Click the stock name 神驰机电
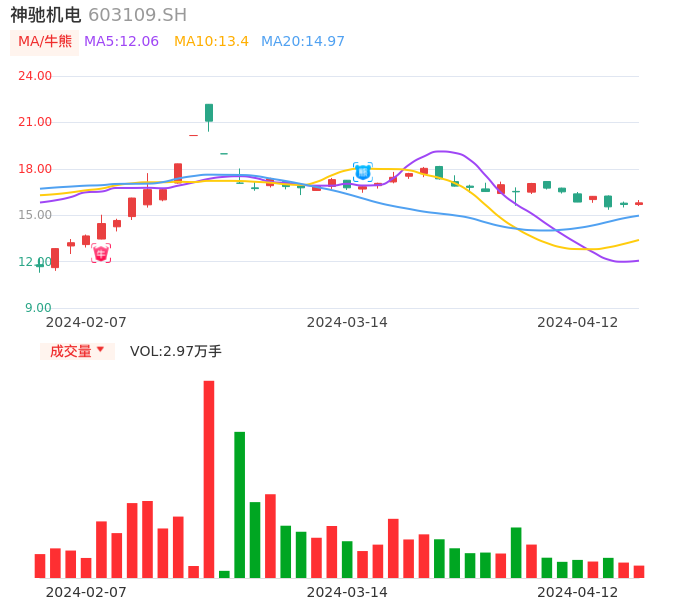686x606 pixels. pyautogui.click(x=46, y=15)
